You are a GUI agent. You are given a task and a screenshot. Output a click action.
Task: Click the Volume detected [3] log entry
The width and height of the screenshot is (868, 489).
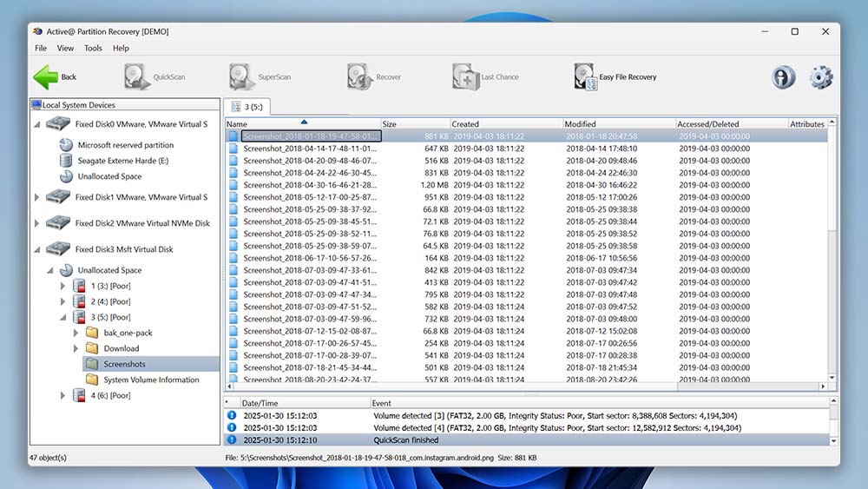click(526, 416)
